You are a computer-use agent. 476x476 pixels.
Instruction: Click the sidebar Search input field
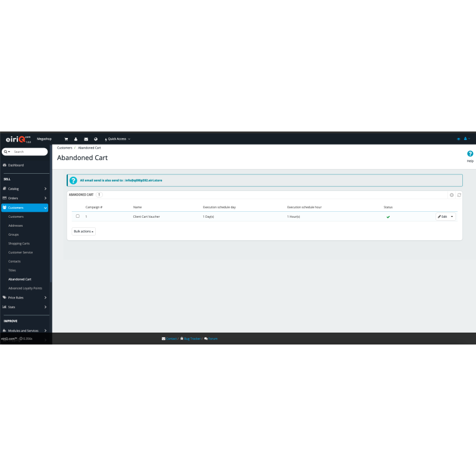tap(29, 152)
